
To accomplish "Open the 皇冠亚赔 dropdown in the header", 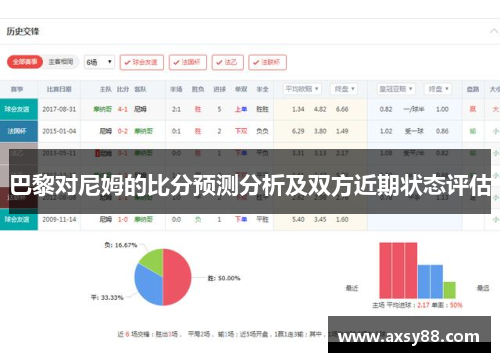I will 396,89.
